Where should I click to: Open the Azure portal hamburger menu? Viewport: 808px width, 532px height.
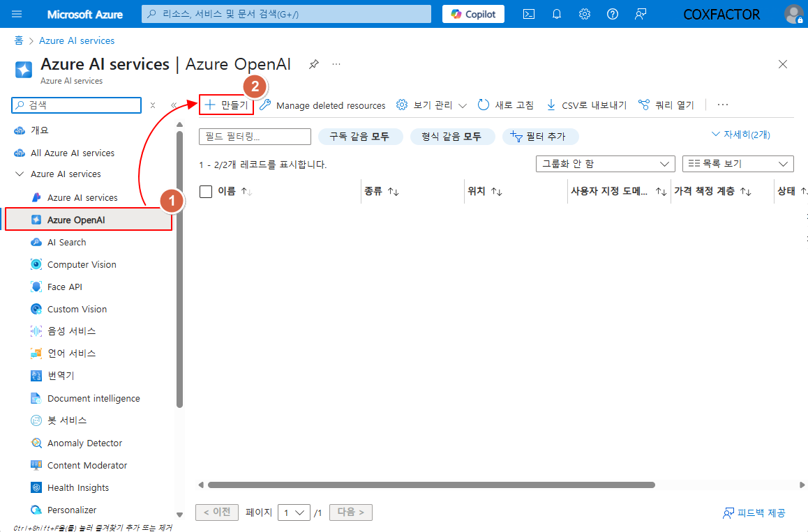[x=17, y=14]
